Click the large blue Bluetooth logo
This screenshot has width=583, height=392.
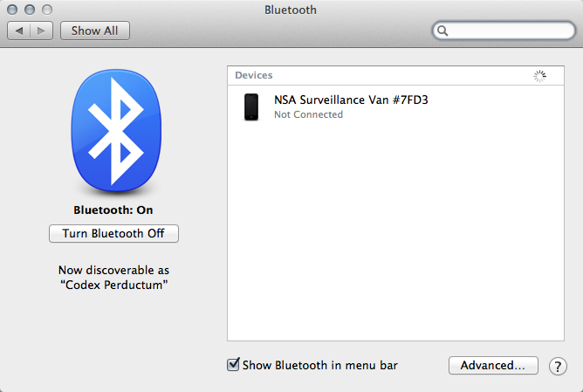pyautogui.click(x=113, y=131)
